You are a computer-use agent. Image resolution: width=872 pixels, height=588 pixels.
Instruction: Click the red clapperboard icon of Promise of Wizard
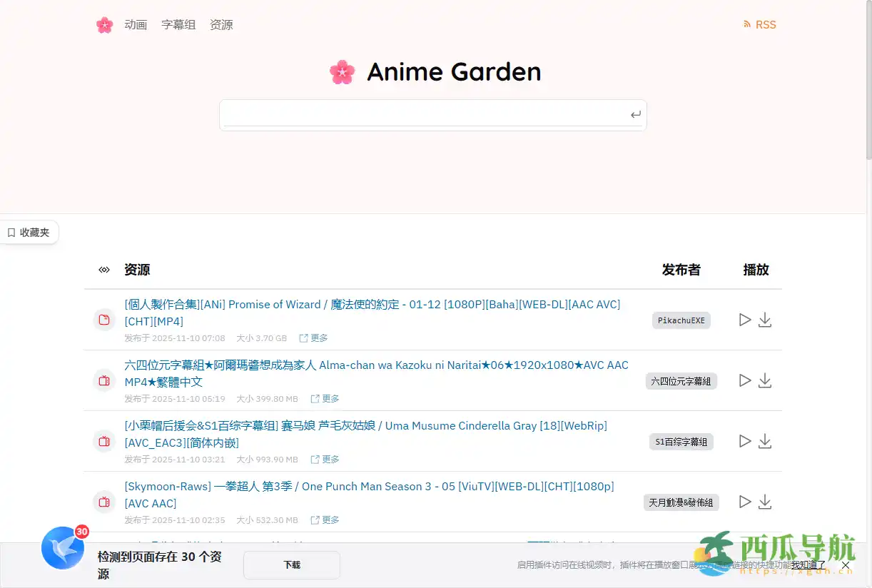coord(104,320)
